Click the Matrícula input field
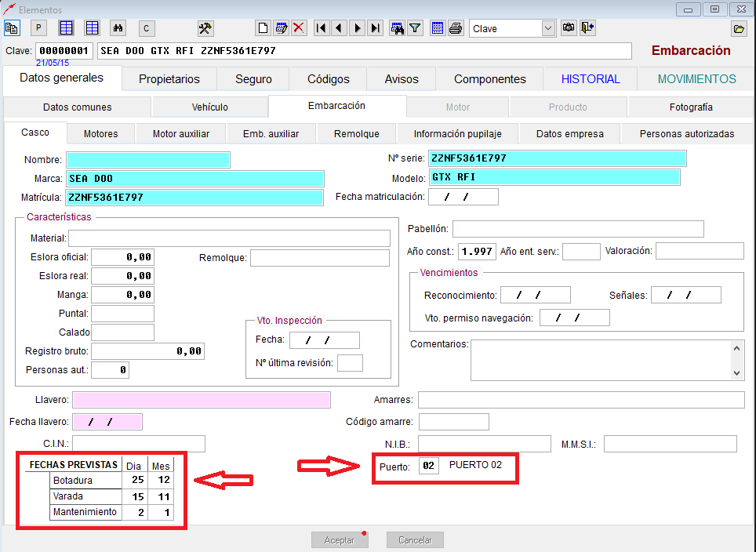The image size is (756, 552). (194, 197)
